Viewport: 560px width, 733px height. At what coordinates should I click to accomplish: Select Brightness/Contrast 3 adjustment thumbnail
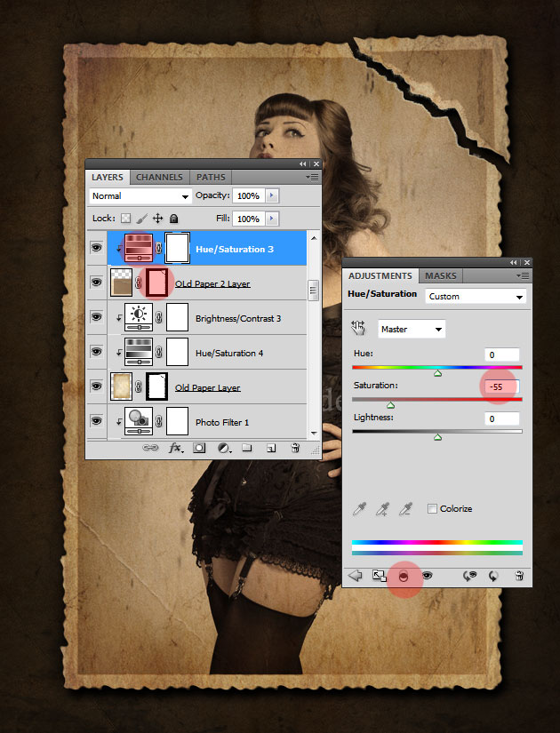[x=139, y=317]
